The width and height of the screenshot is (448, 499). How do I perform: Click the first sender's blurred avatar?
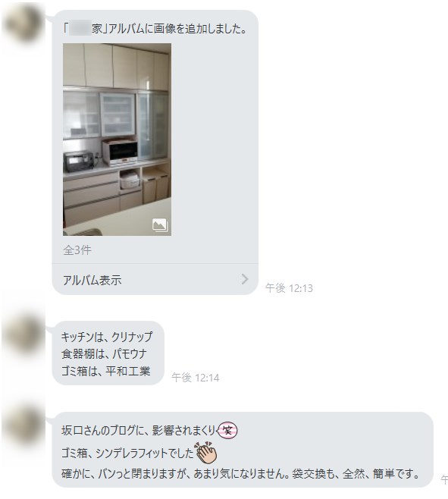(x=23, y=24)
